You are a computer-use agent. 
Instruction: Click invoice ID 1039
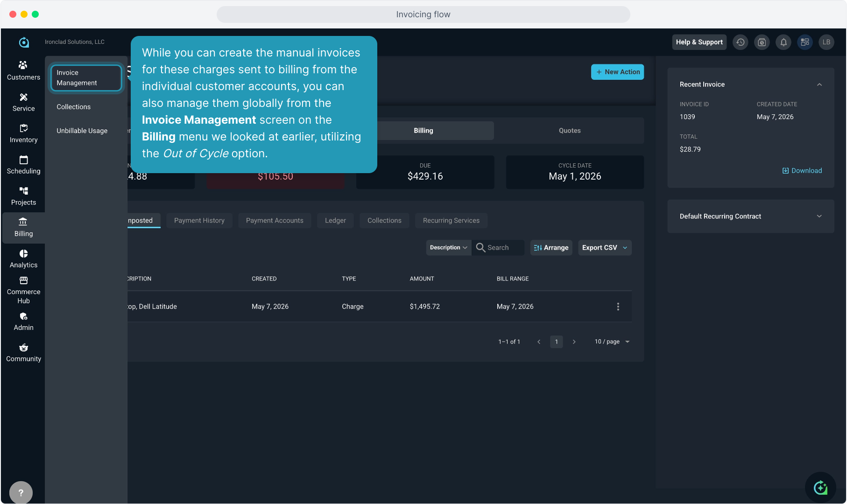click(x=687, y=117)
